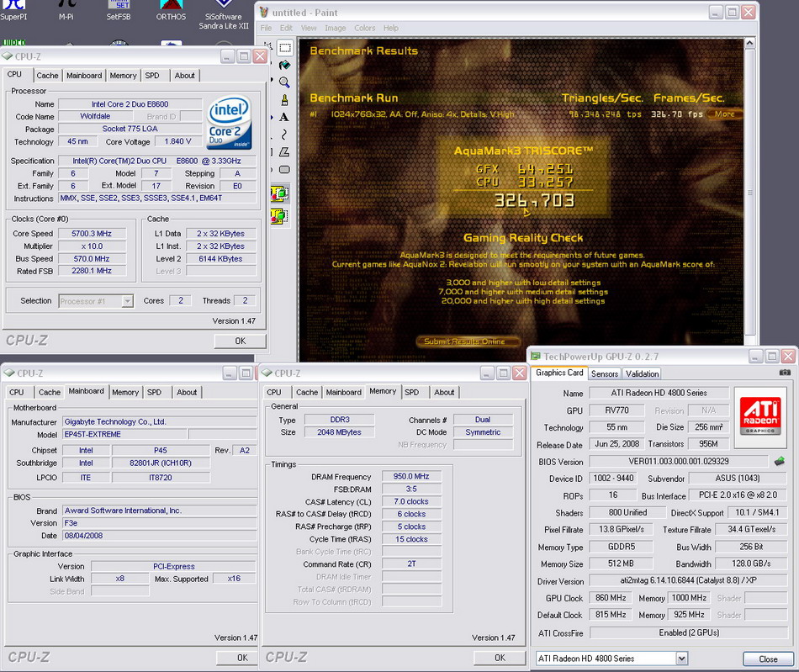The height and width of the screenshot is (672, 799).
Task: Click OK in the Mainboard CPU-Z window
Action: pyautogui.click(x=242, y=658)
